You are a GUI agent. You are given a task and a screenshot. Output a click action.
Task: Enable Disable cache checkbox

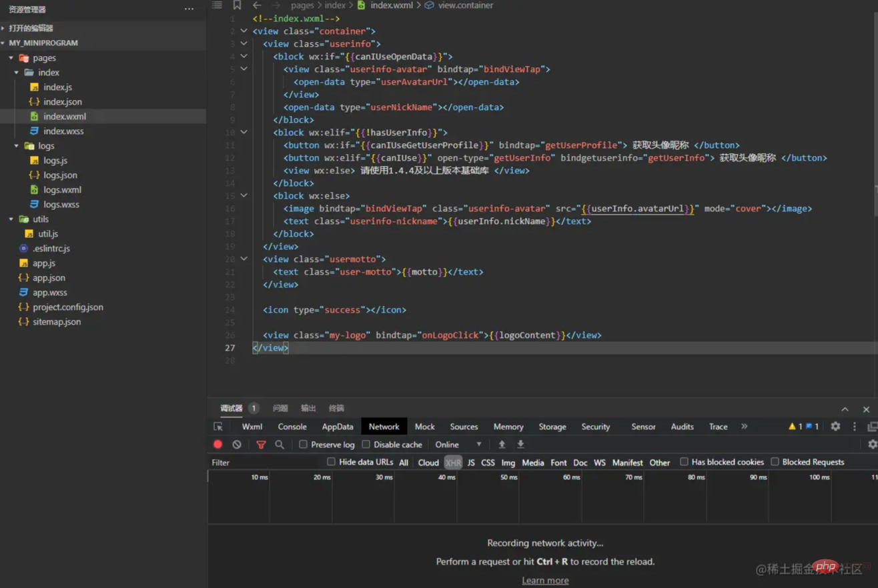point(366,445)
